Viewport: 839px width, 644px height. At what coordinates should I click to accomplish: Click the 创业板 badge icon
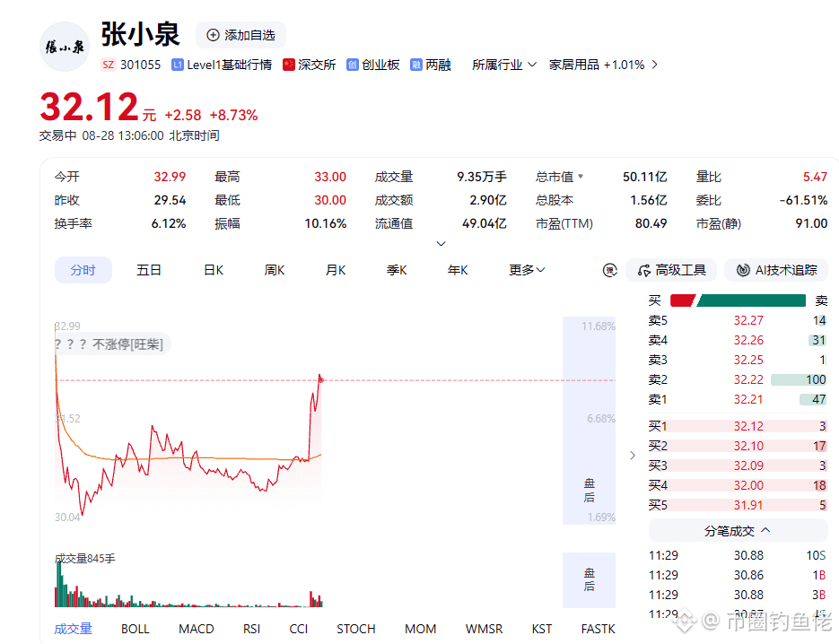click(352, 65)
